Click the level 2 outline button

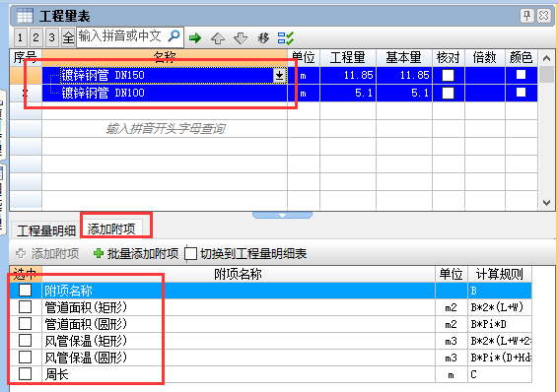click(x=35, y=37)
